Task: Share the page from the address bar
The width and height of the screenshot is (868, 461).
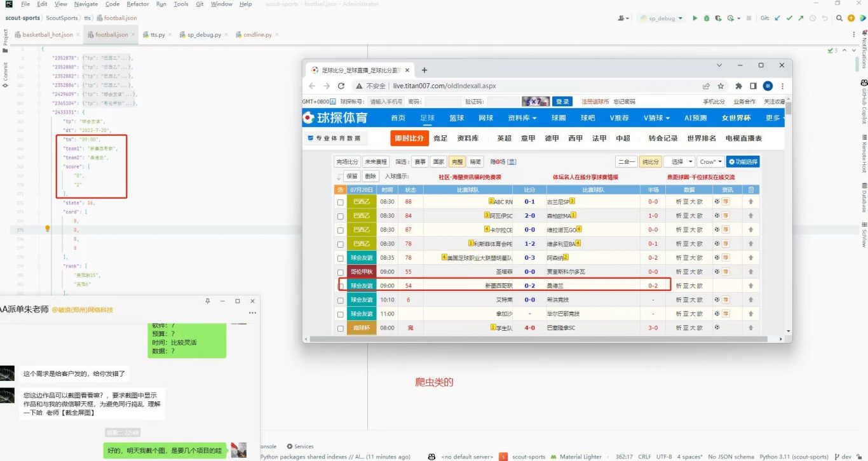Action: pyautogui.click(x=706, y=86)
